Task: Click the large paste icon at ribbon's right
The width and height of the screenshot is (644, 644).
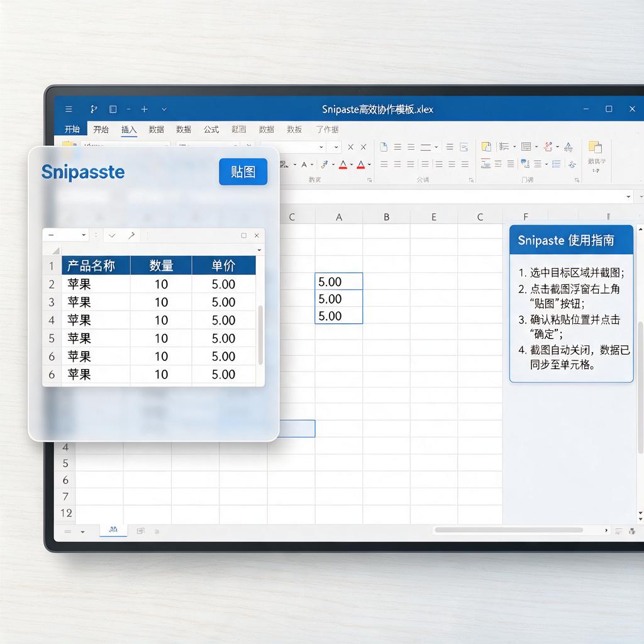Action: [595, 147]
